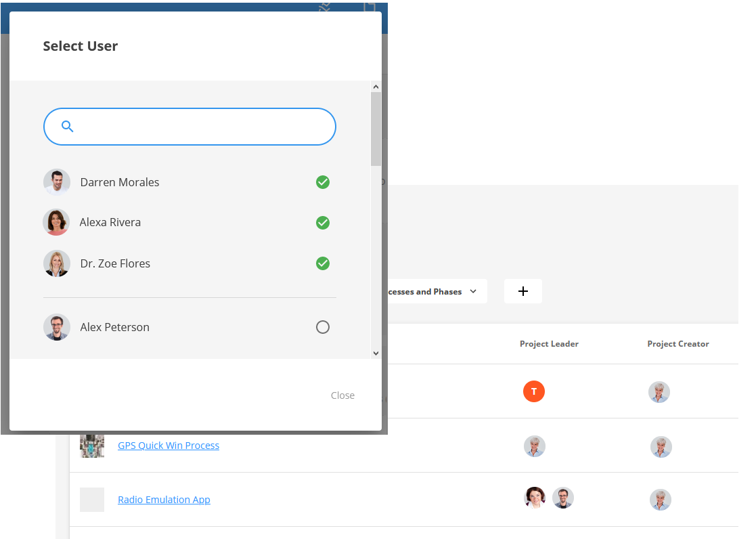Click Alex Peterson's avatar
This screenshot has height=539, width=756.
pos(57,327)
